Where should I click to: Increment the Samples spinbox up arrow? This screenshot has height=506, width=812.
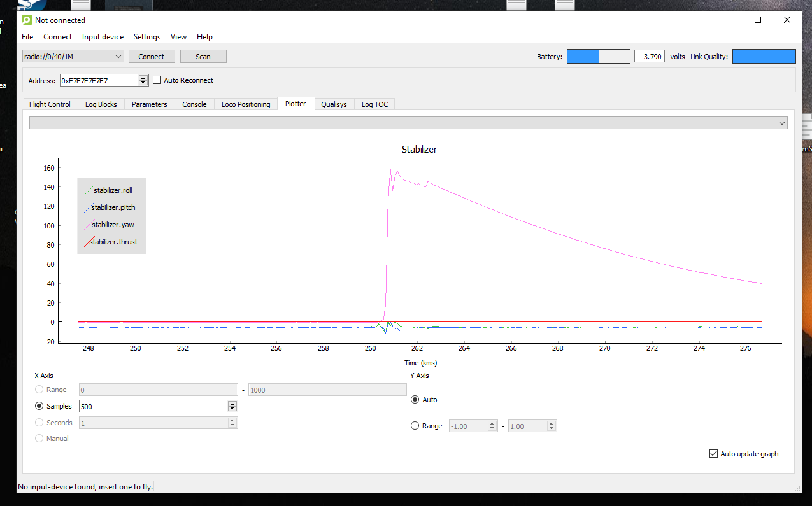[x=232, y=404]
